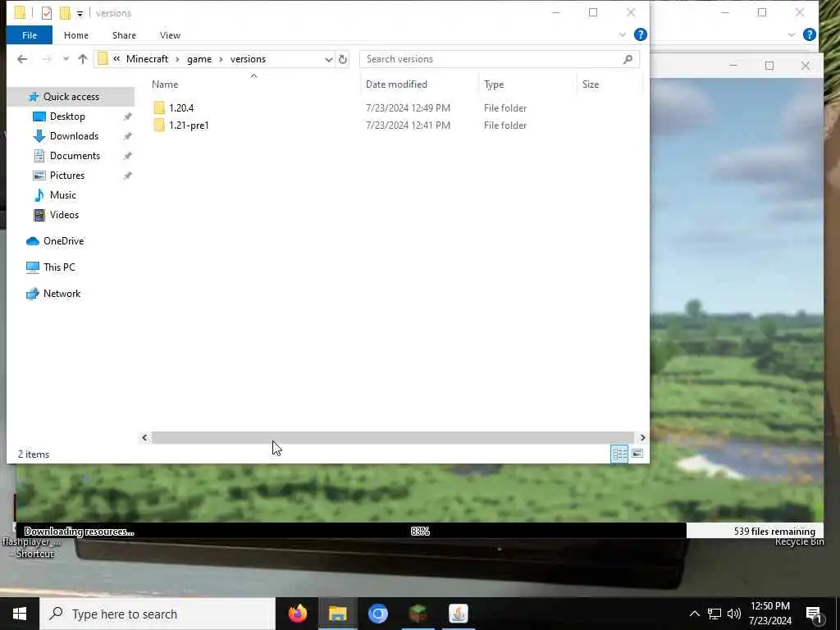
Task: Open Customize Quick Access Toolbar dropdown
Action: 80,13
